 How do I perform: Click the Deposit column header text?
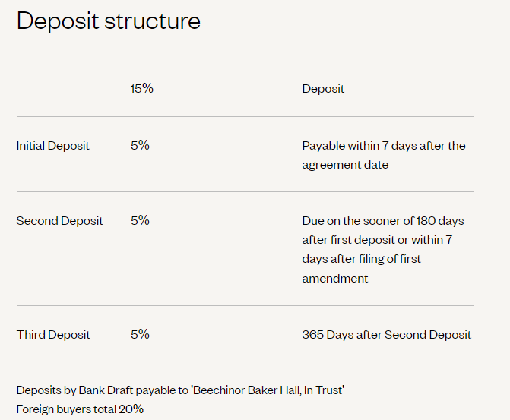pyautogui.click(x=323, y=89)
